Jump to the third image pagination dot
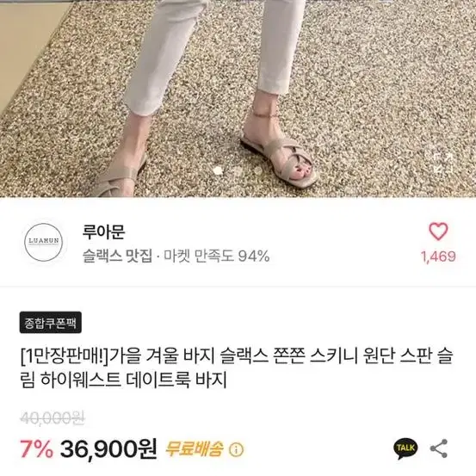The width and height of the screenshot is (476, 476). click(258, 170)
